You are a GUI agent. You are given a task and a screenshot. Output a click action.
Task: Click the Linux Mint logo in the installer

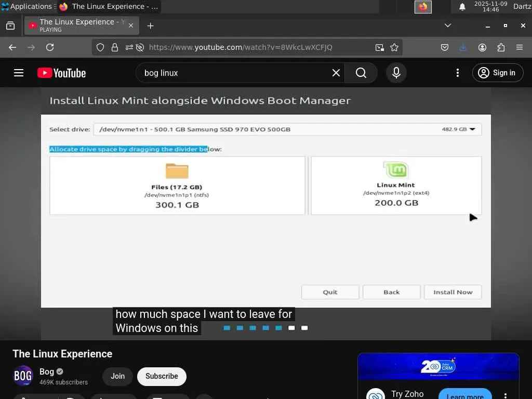coord(396,170)
